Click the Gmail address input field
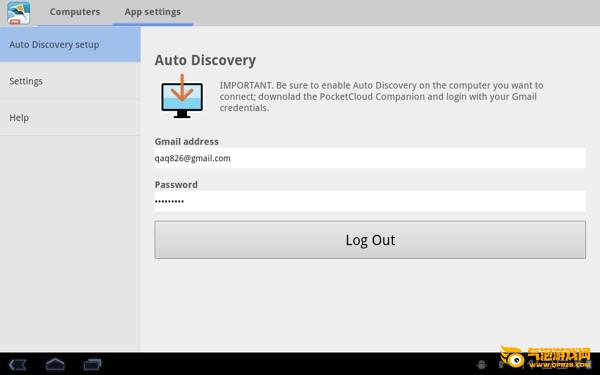This screenshot has width=600, height=375. point(370,158)
